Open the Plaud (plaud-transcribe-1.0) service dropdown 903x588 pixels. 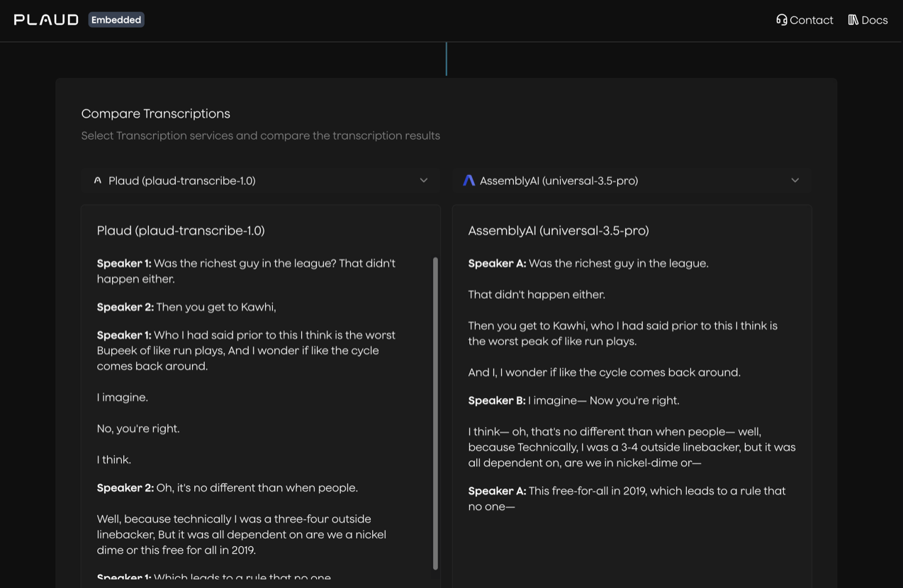[261, 181]
